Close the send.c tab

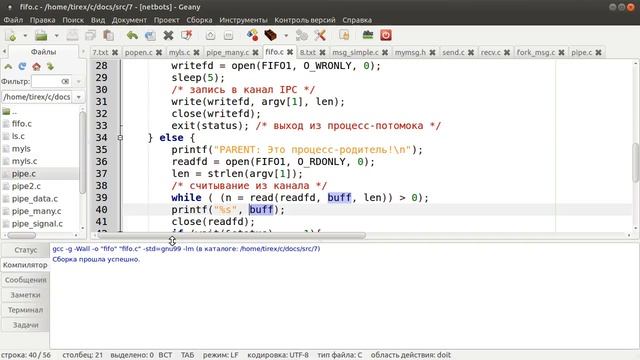click(x=471, y=53)
